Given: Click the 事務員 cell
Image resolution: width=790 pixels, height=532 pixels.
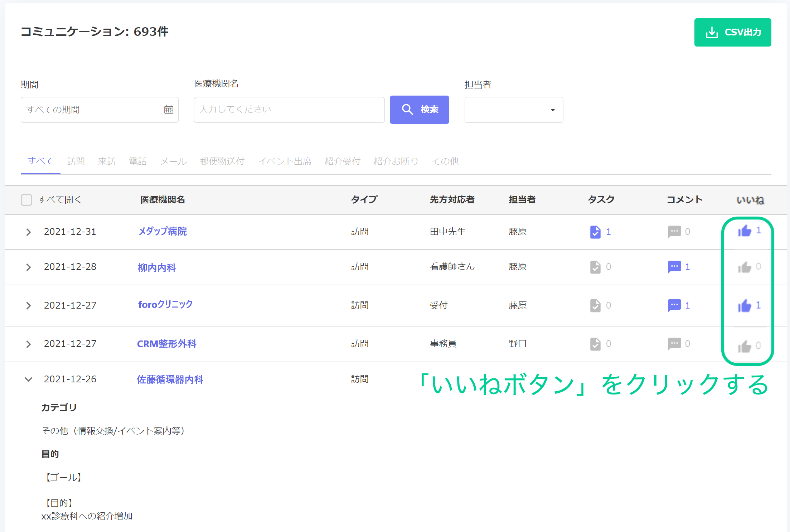Looking at the screenshot, I should (443, 344).
